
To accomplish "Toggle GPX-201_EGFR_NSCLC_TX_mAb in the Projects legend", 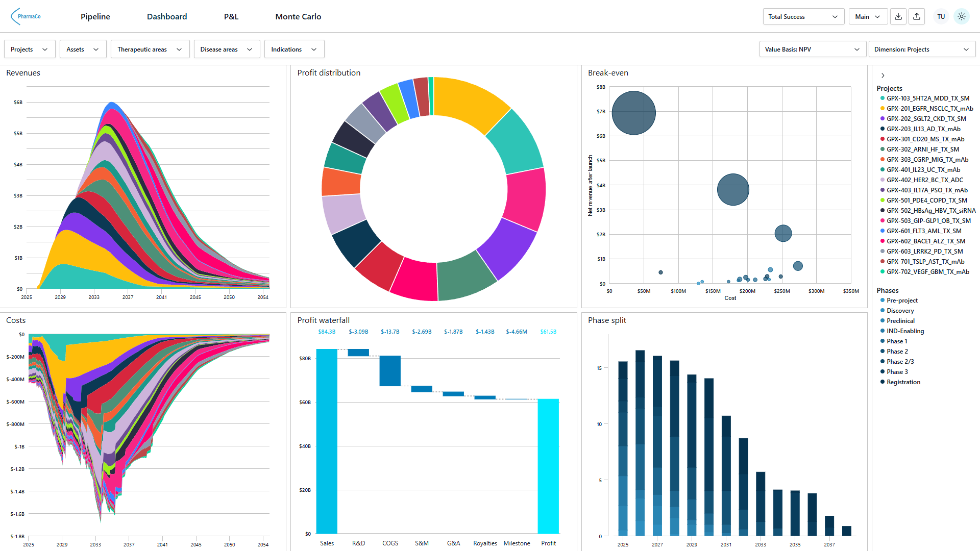I will (929, 108).
